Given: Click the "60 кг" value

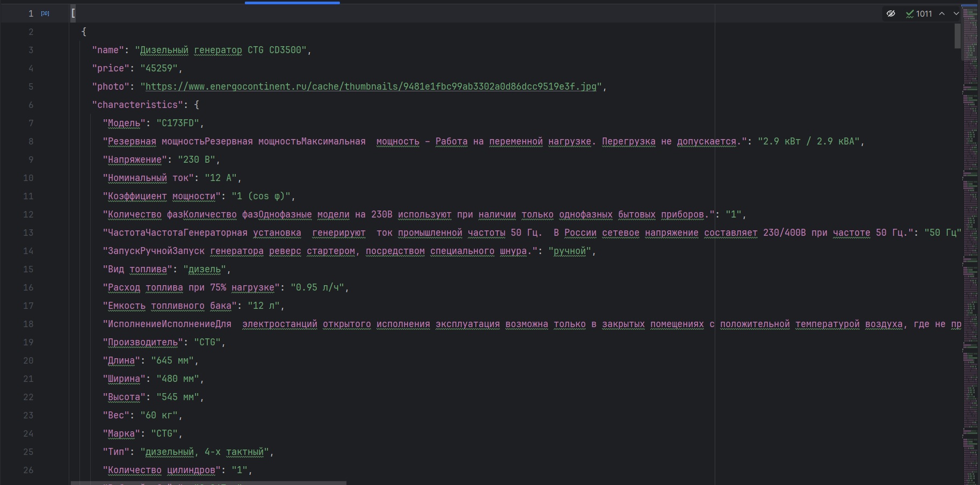Looking at the screenshot, I should 159,415.
